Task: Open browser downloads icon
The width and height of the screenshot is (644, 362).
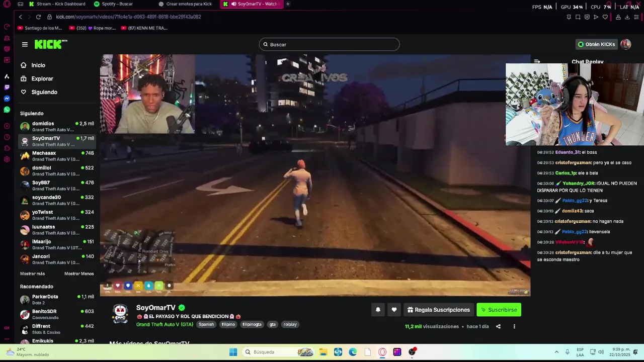Action: click(x=627, y=17)
